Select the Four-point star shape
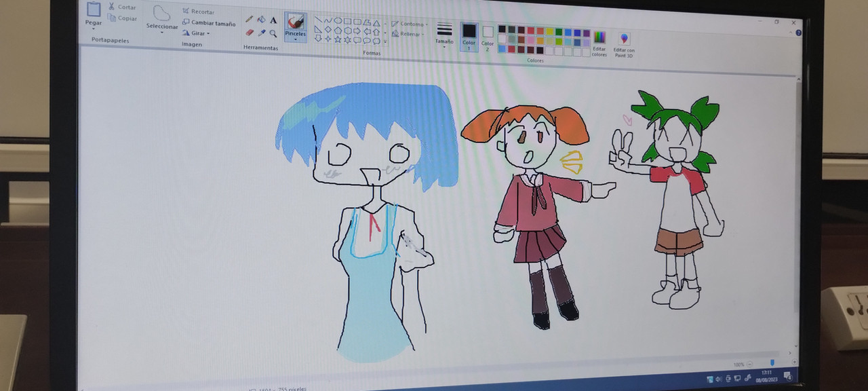The width and height of the screenshot is (868, 391). coord(328,39)
